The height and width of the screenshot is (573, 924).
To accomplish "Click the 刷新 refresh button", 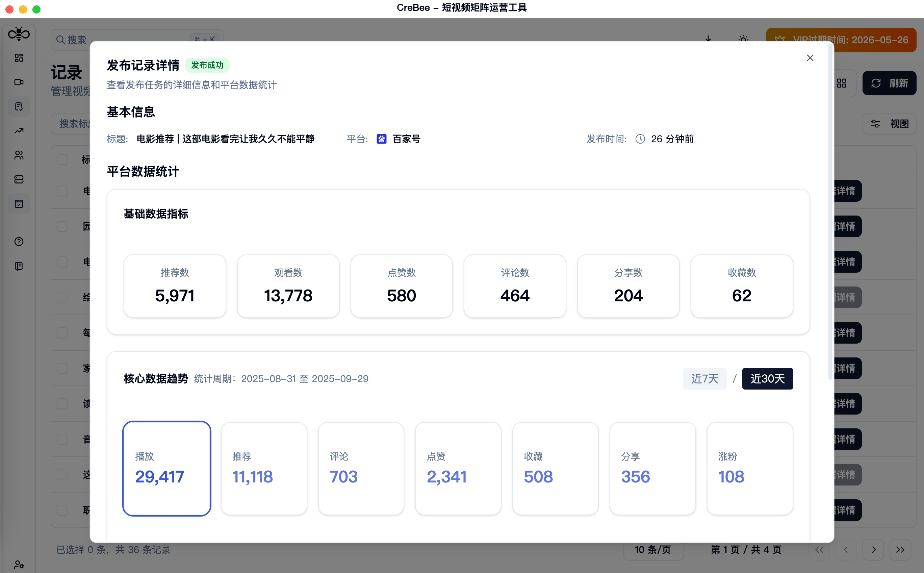I will click(889, 83).
